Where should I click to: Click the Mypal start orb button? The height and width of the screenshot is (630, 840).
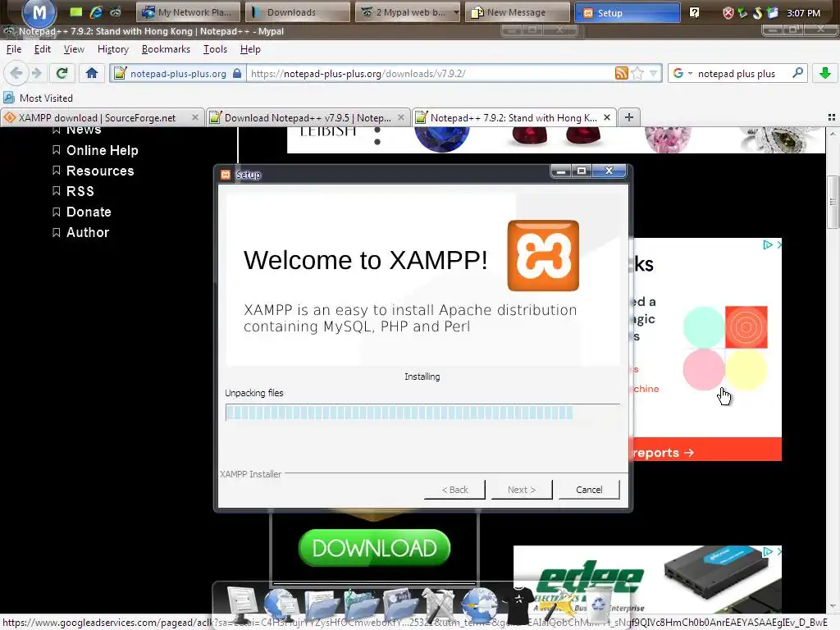pyautogui.click(x=39, y=13)
